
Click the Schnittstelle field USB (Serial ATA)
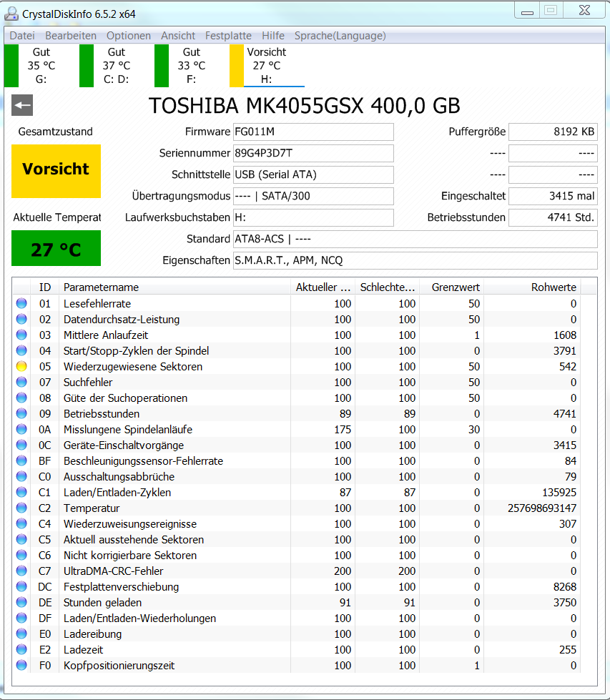[313, 174]
